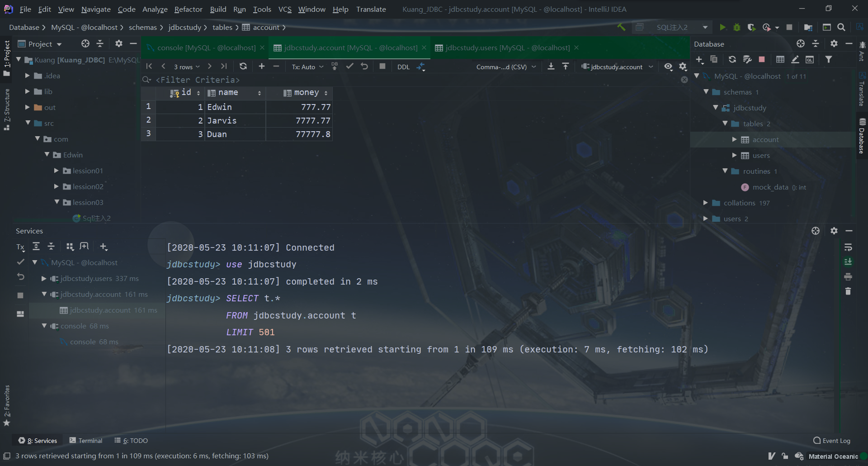
Task: Collapse the src folder in Project tree
Action: click(x=28, y=123)
